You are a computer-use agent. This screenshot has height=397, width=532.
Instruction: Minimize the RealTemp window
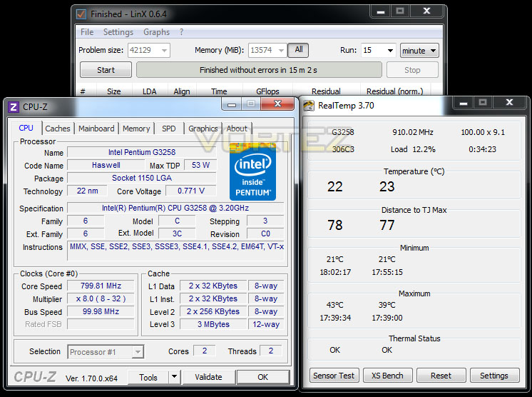coord(464,103)
